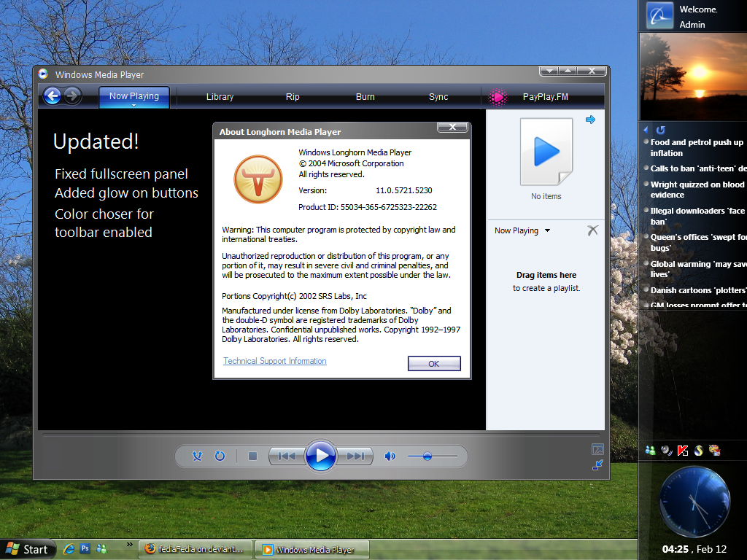Viewport: 747px width, 560px height.
Task: Launch Internet Explorer from Quick Launch
Action: [x=69, y=549]
